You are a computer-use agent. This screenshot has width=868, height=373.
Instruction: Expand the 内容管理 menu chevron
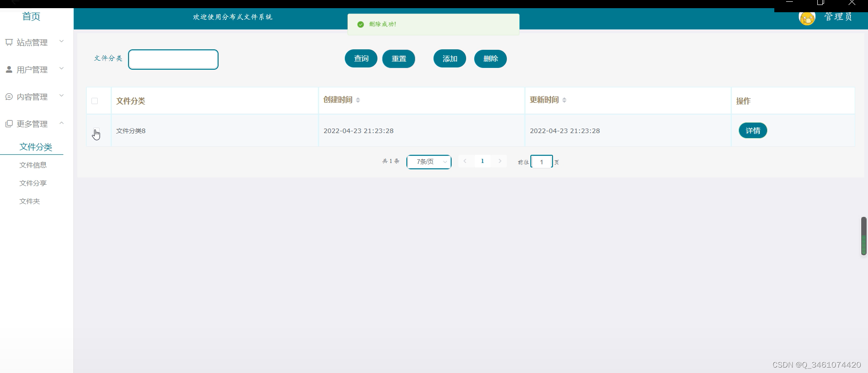62,96
